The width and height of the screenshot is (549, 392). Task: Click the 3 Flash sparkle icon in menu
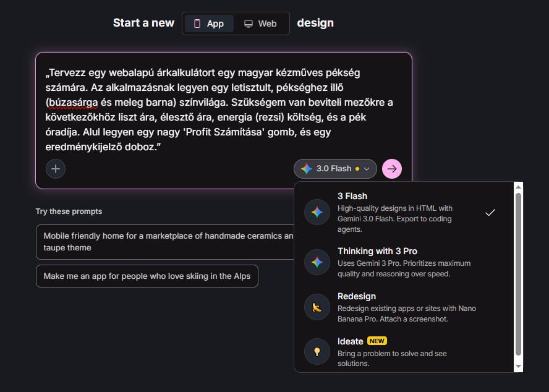click(317, 212)
